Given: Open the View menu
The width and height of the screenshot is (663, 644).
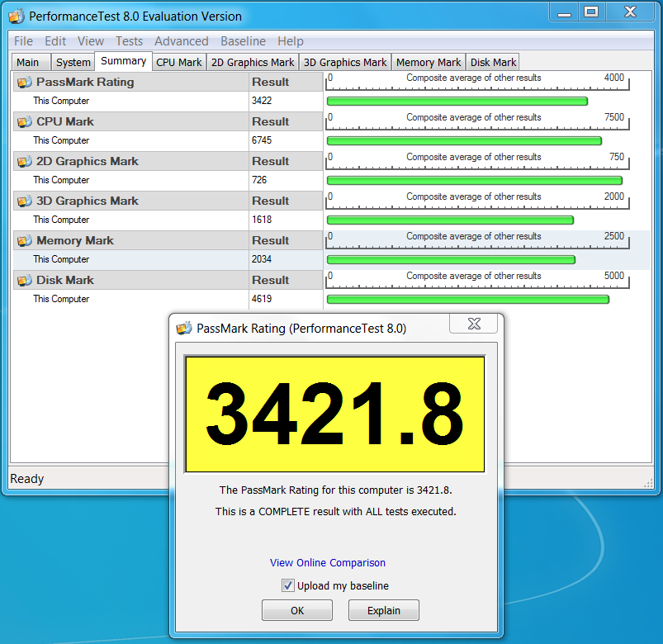Looking at the screenshot, I should pyautogui.click(x=91, y=41).
